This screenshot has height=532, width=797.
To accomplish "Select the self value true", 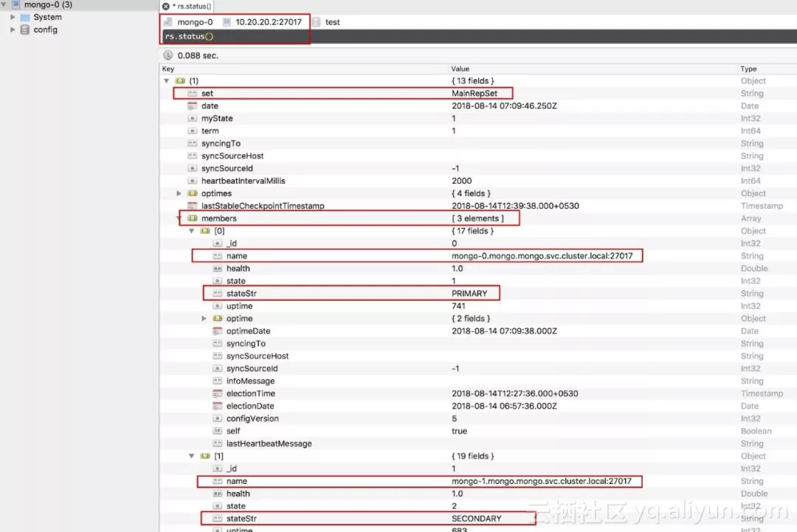I will (x=459, y=431).
